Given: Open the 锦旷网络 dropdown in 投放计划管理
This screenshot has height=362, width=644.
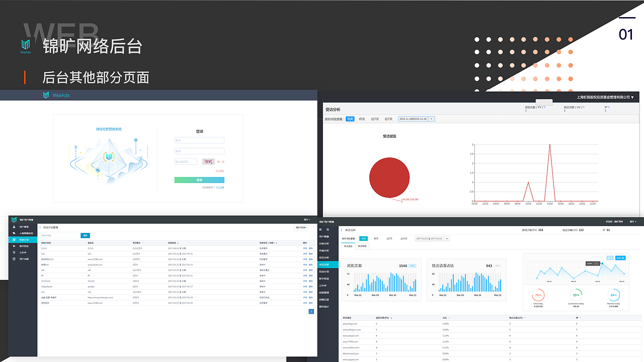Looking at the screenshot, I should (301, 227).
